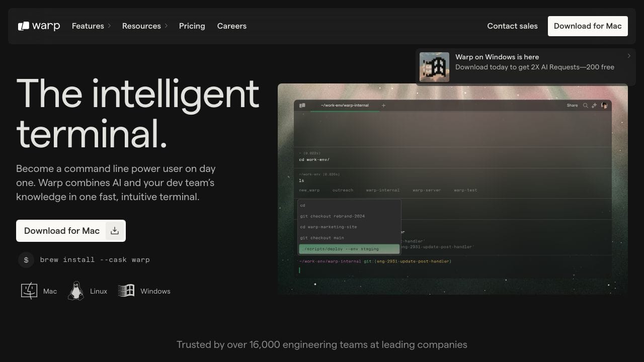Open the user avatar in terminal header
The height and width of the screenshot is (362, 644).
pyautogui.click(x=605, y=106)
